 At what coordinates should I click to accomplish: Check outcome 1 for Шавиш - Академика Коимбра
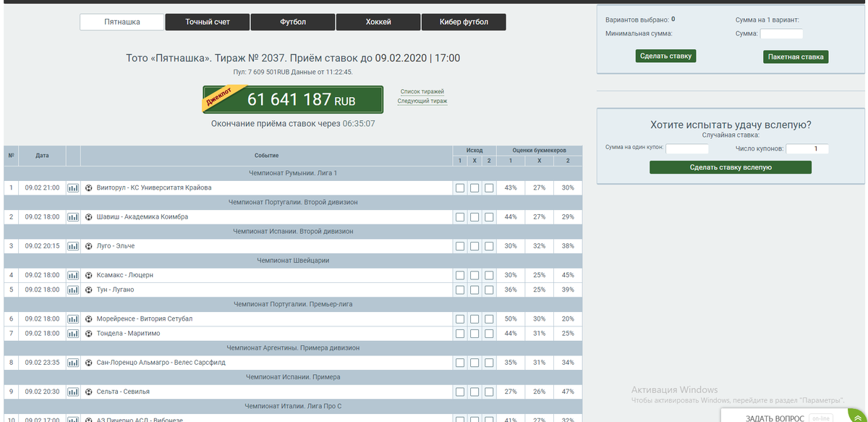460,217
